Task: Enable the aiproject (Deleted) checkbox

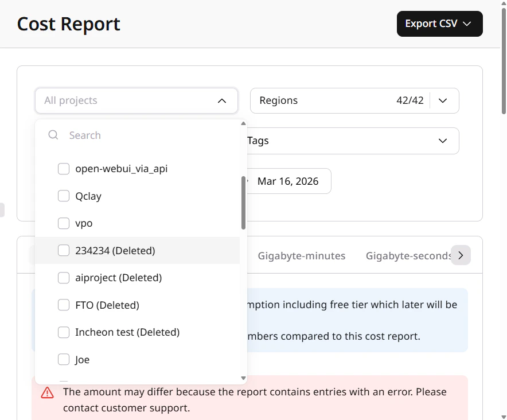Action: pos(64,278)
